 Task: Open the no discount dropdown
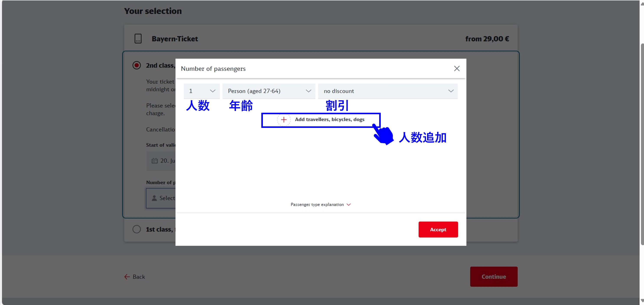coord(388,91)
